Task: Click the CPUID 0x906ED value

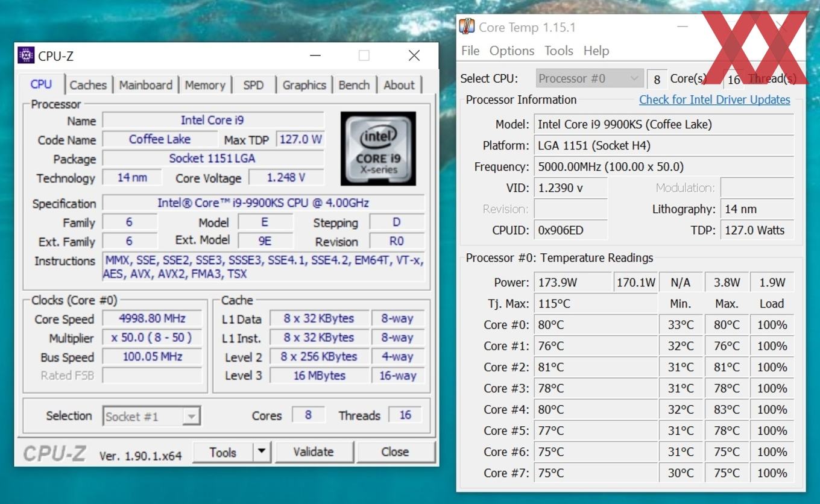Action: pos(570,230)
